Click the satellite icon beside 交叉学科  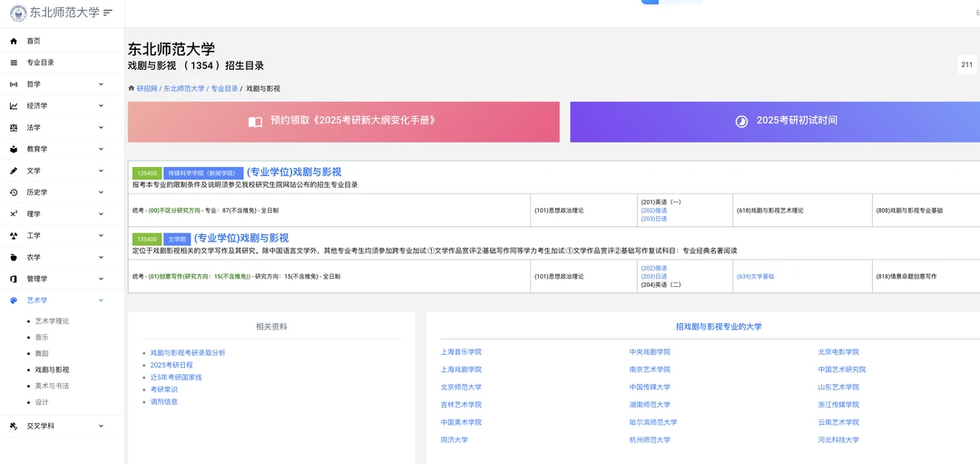pyautogui.click(x=14, y=426)
